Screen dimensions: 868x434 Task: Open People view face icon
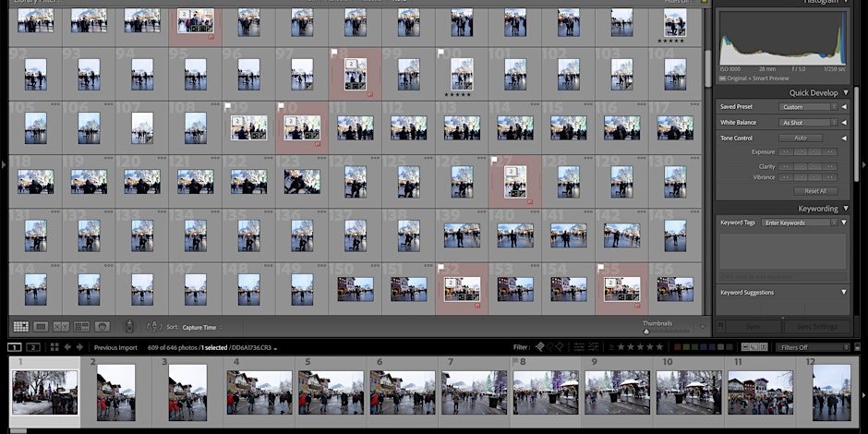(x=102, y=327)
